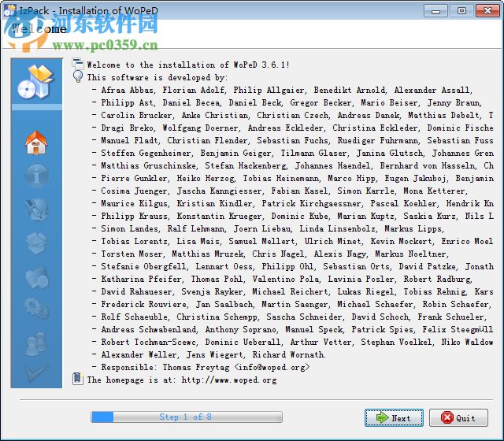Select the info step icon in sidebar

37,176
